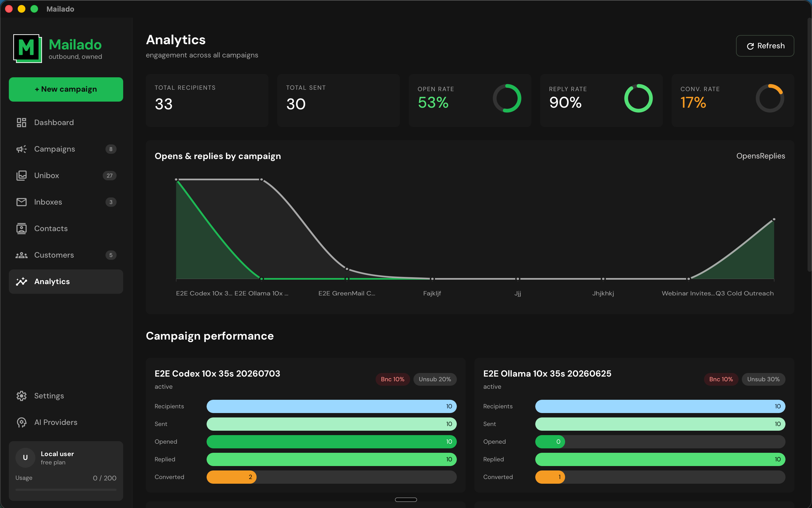Click the Local user avatar U
The width and height of the screenshot is (812, 508).
pyautogui.click(x=25, y=457)
